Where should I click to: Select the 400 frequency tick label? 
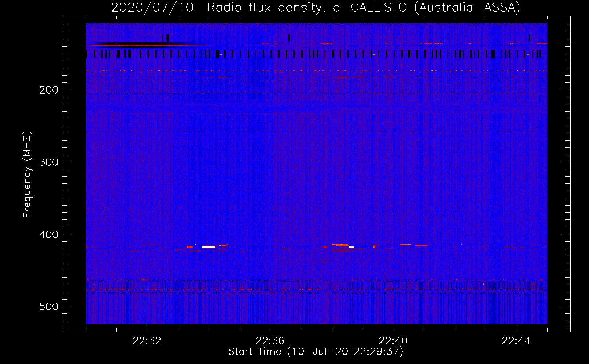[x=49, y=234]
